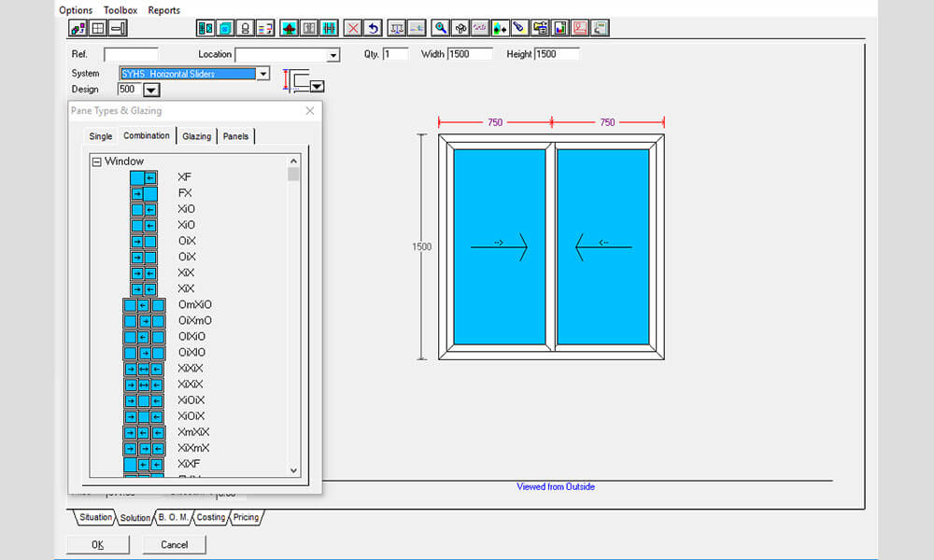
Task: Open the Location dropdown
Action: [x=333, y=54]
